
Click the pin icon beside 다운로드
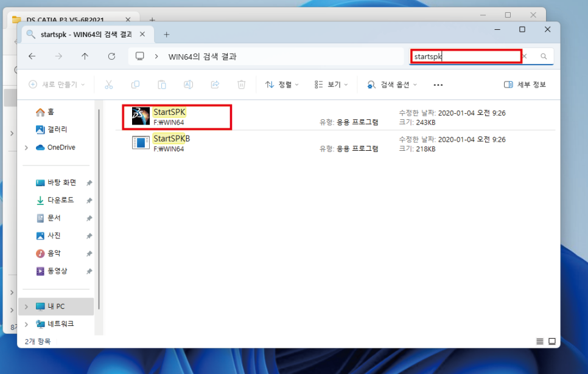pyautogui.click(x=89, y=201)
